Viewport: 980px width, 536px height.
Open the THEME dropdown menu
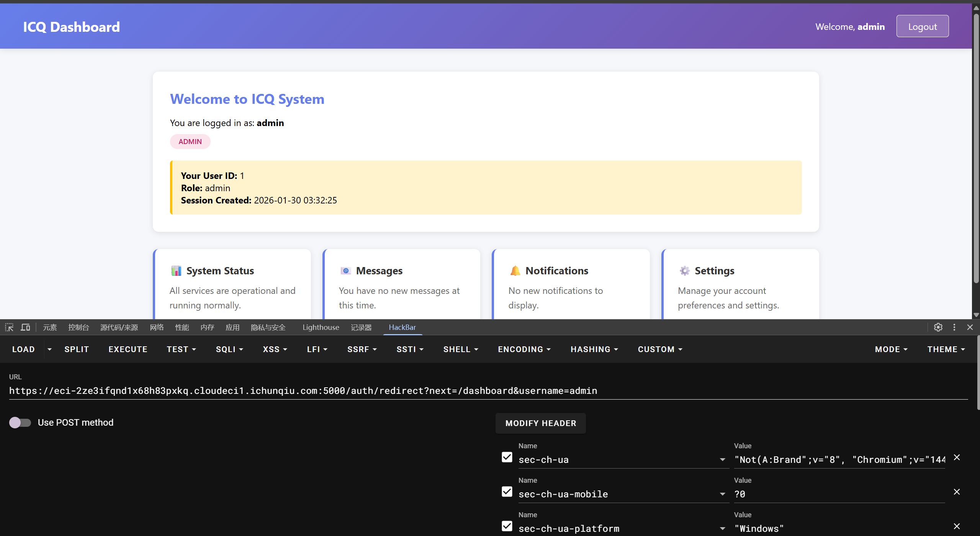(946, 349)
